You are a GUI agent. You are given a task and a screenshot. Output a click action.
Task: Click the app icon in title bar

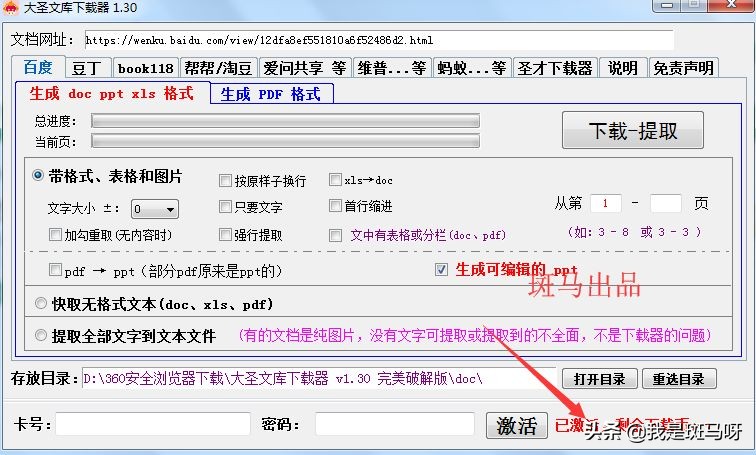point(11,7)
